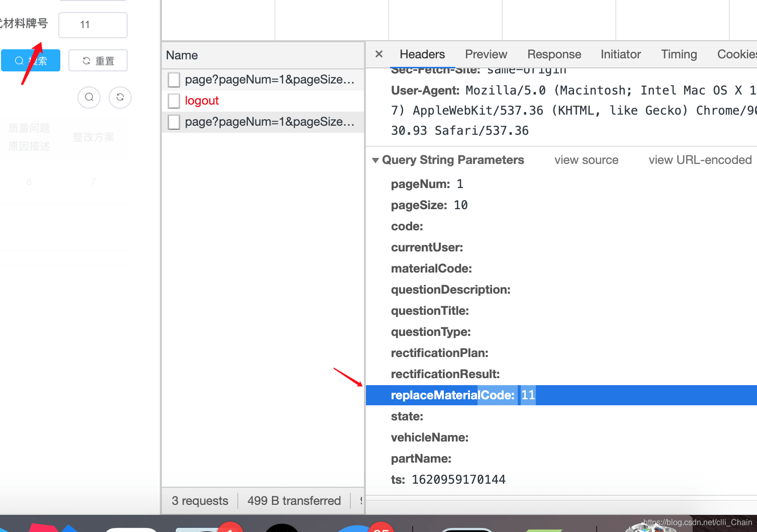Screen dimensions: 757x532
Task: Click the rectificationResult parameter
Action: click(x=445, y=374)
